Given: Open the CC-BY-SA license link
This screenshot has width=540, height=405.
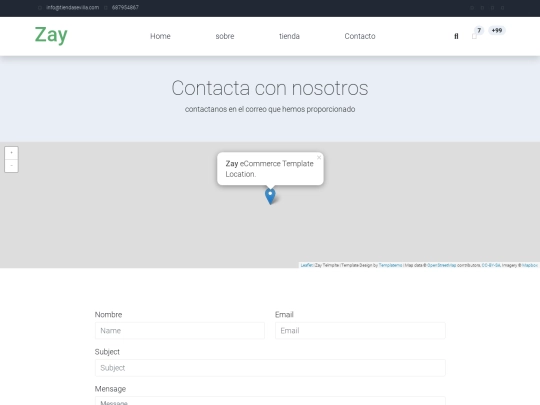Looking at the screenshot, I should coord(491,265).
